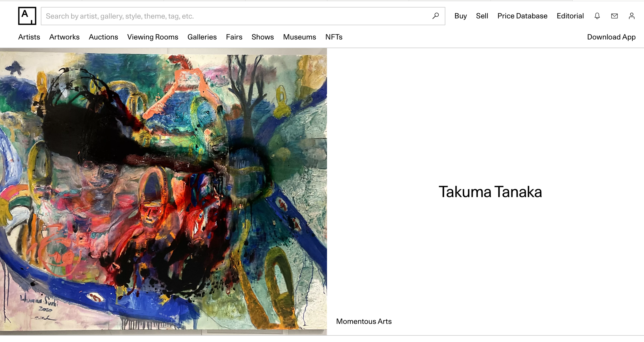Open the NFTs section
Screen dimensions: 644x342
pos(334,37)
